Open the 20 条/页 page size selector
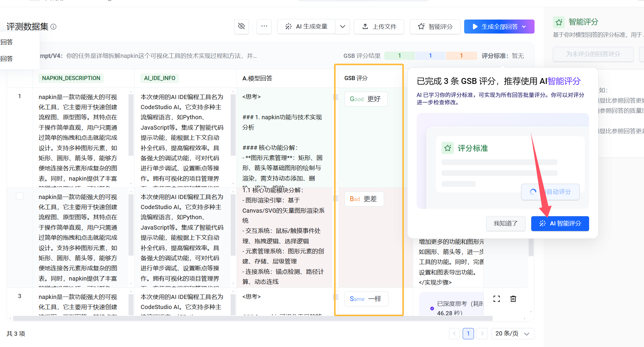This screenshot has height=347, width=644. pos(513,334)
